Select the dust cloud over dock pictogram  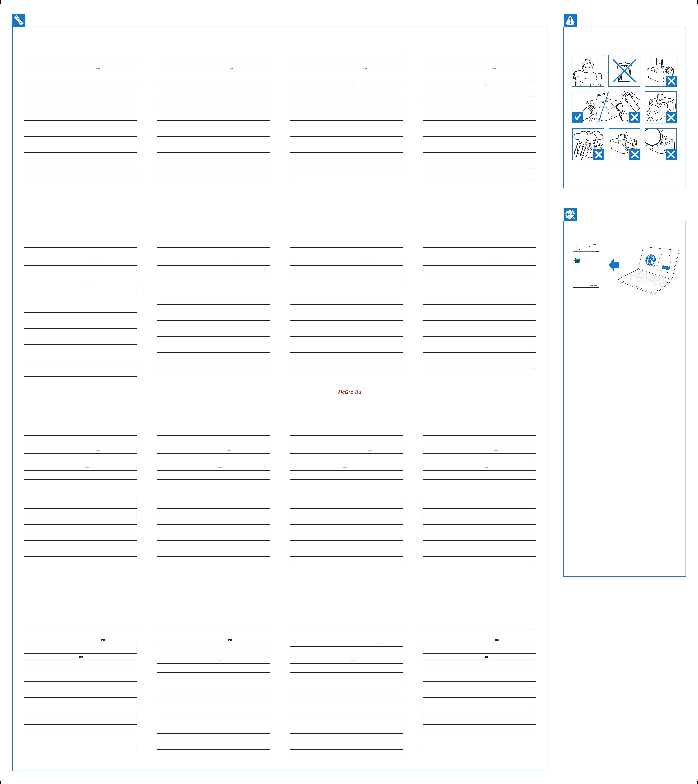[661, 107]
